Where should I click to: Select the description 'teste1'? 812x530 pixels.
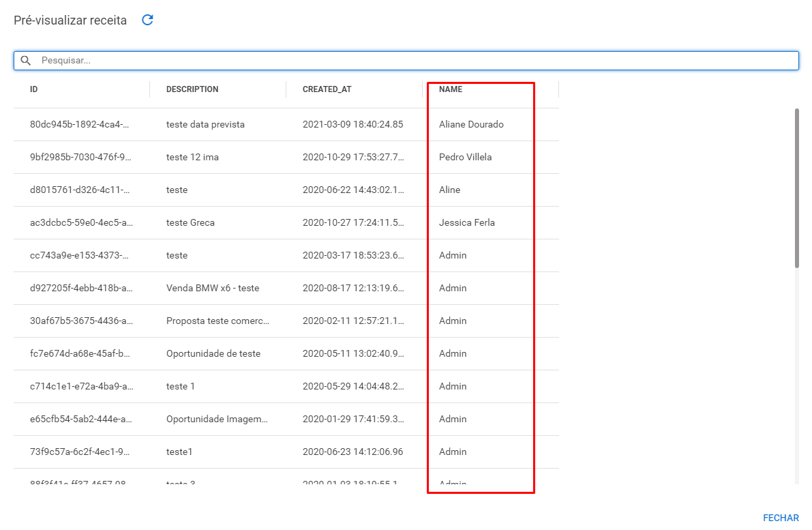(179, 452)
